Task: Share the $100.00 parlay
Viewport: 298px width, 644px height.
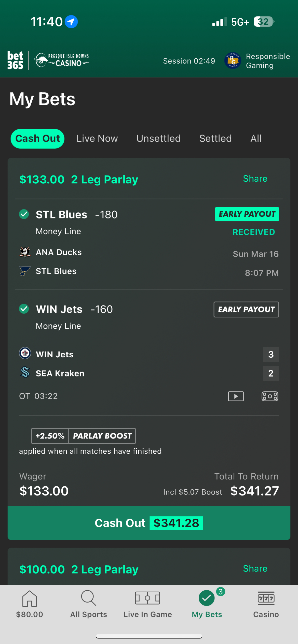Action: [255, 568]
